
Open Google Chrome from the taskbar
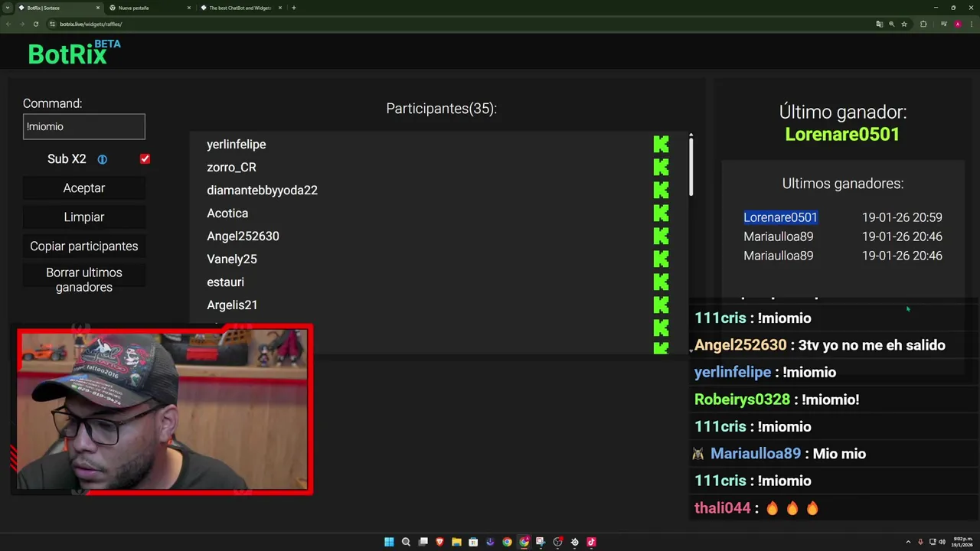[507, 542]
